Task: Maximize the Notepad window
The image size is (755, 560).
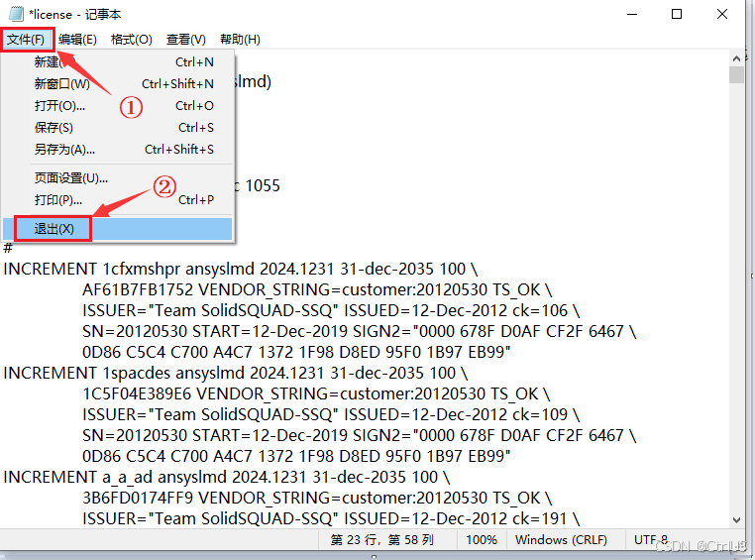Action: (x=677, y=15)
